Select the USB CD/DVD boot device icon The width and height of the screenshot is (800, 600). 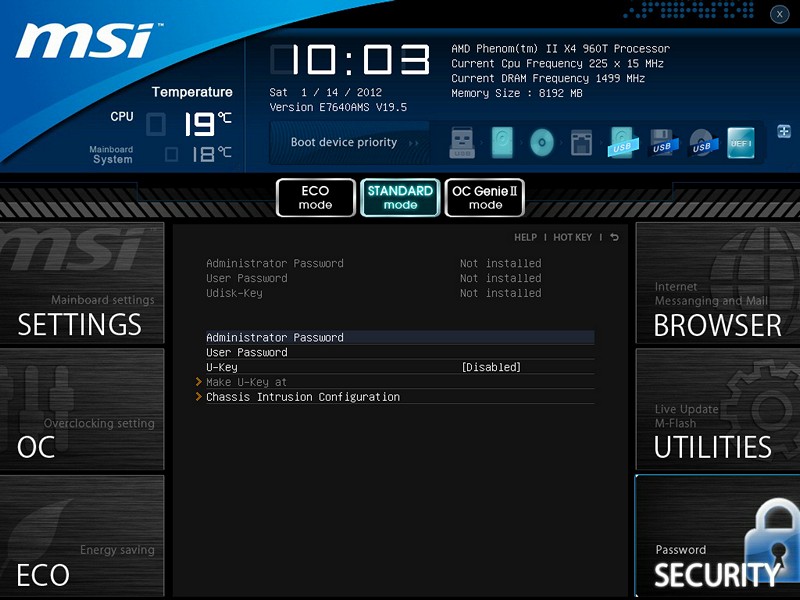pyautogui.click(x=703, y=142)
